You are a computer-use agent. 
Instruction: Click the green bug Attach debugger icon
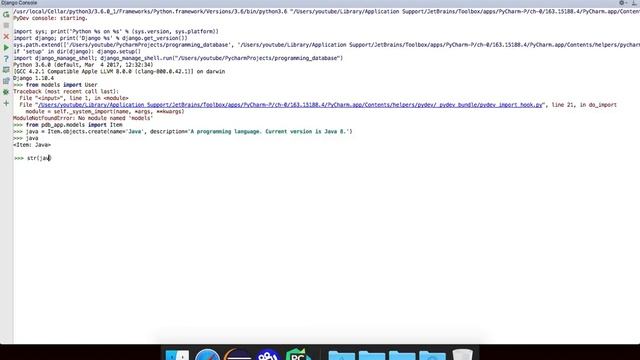6,92
